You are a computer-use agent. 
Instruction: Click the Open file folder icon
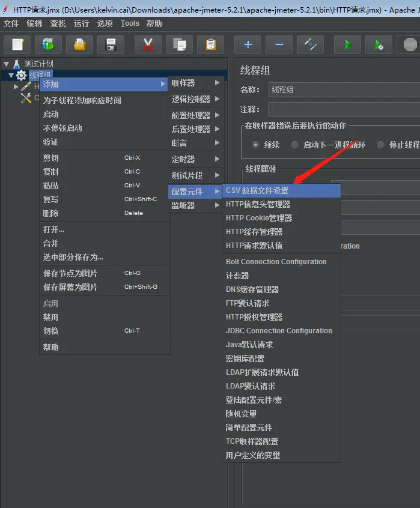(80, 44)
